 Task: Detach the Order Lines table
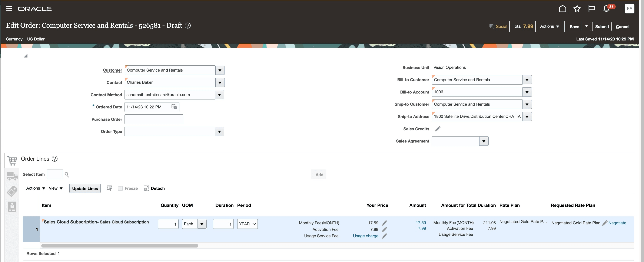point(154,188)
